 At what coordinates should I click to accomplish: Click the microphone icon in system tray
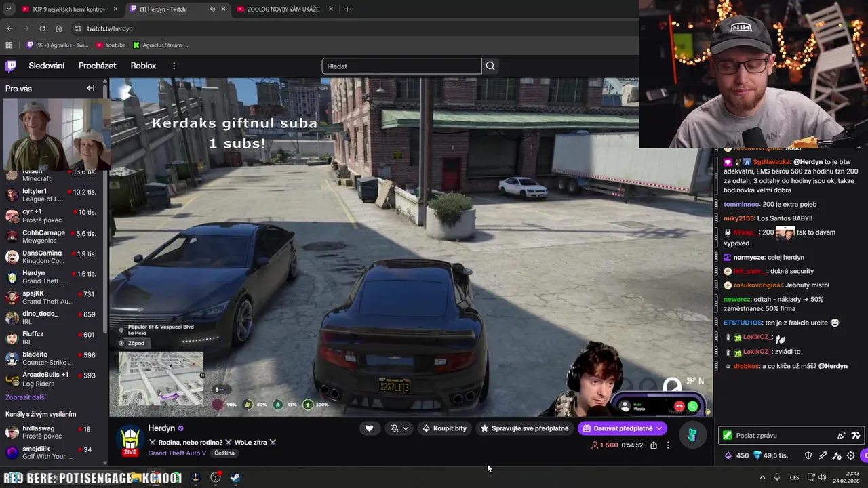pyautogui.click(x=777, y=477)
